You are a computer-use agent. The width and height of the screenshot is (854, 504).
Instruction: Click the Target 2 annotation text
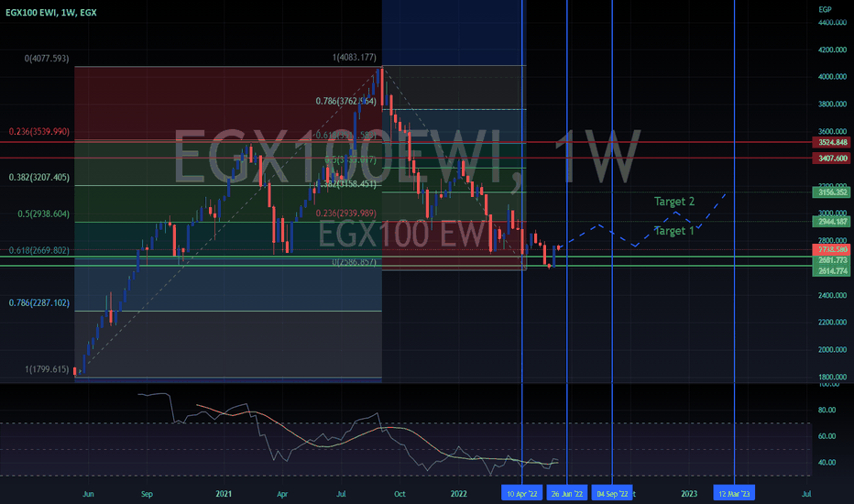pos(674,202)
